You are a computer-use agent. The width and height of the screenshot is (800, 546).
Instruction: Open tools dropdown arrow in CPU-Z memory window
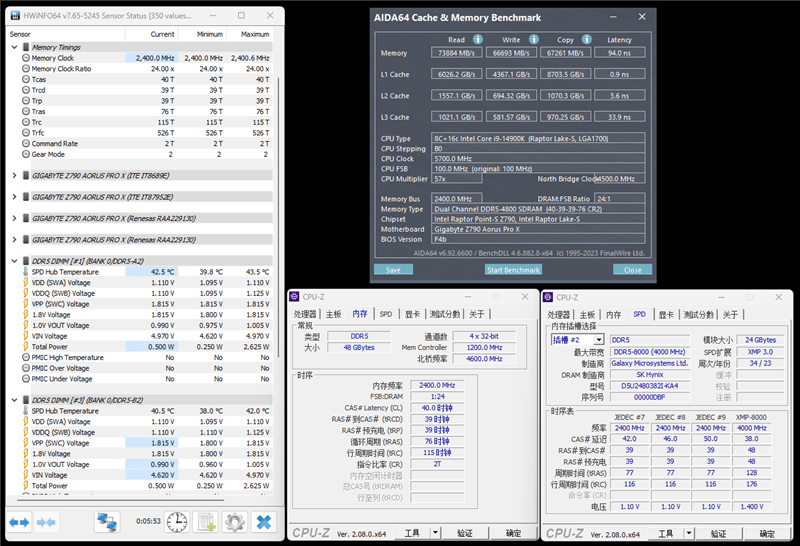coord(435,533)
